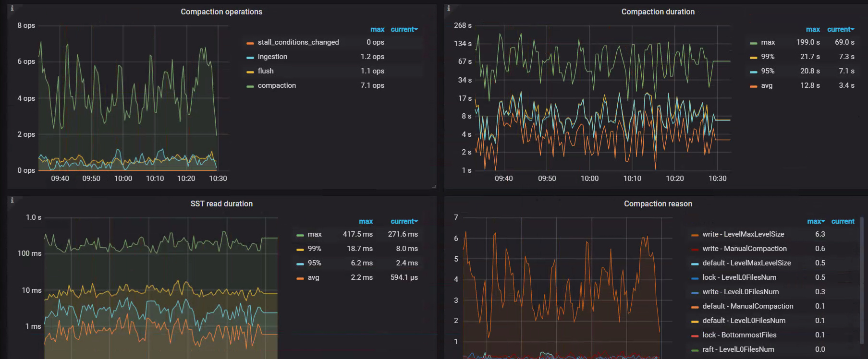Open the Compaction duration panel title menu
Viewport: 868px width, 359px height.
[x=658, y=12]
